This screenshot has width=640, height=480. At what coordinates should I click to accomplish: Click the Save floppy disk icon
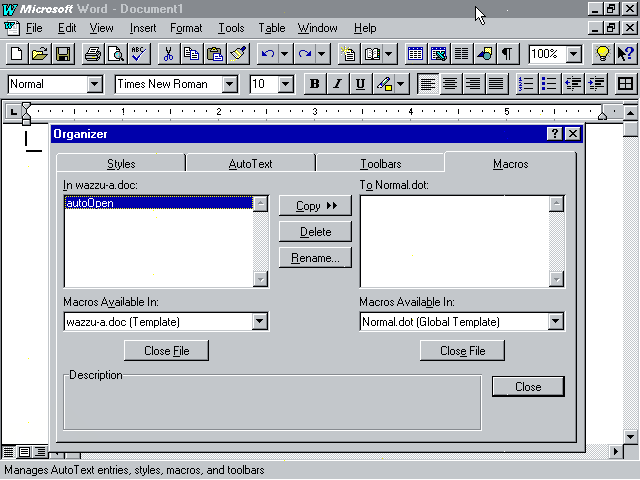point(63,54)
